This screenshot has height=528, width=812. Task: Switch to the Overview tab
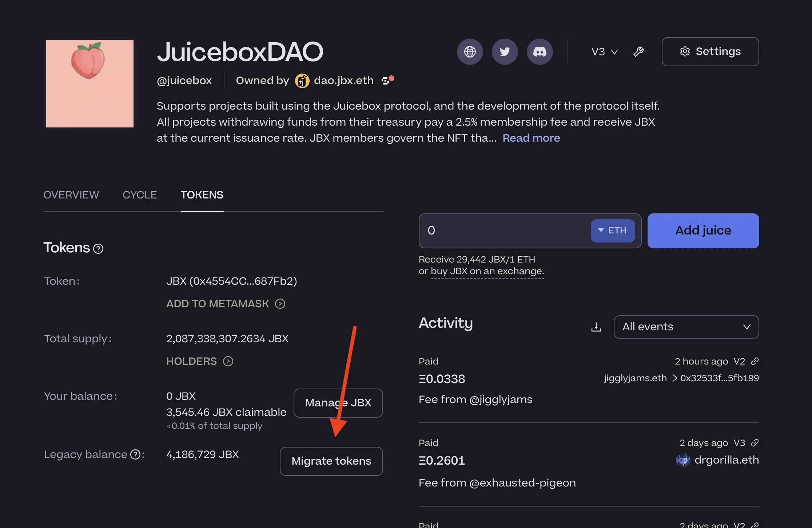click(71, 195)
